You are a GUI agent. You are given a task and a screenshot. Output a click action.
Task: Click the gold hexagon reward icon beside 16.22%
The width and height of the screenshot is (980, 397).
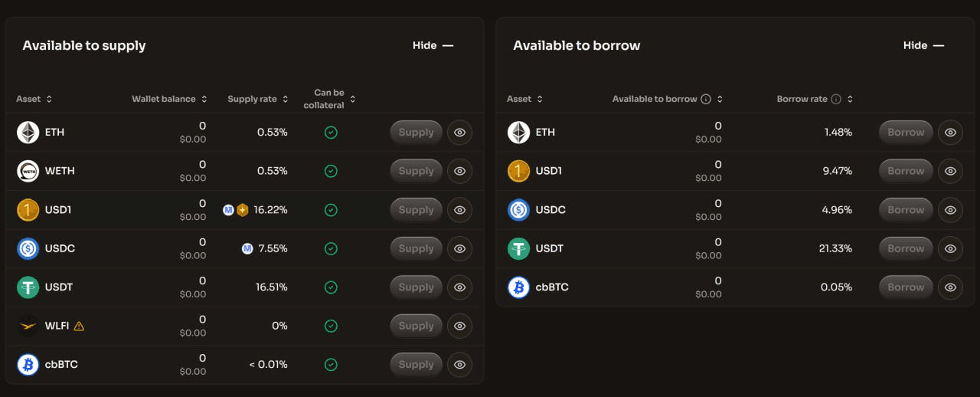coord(243,210)
